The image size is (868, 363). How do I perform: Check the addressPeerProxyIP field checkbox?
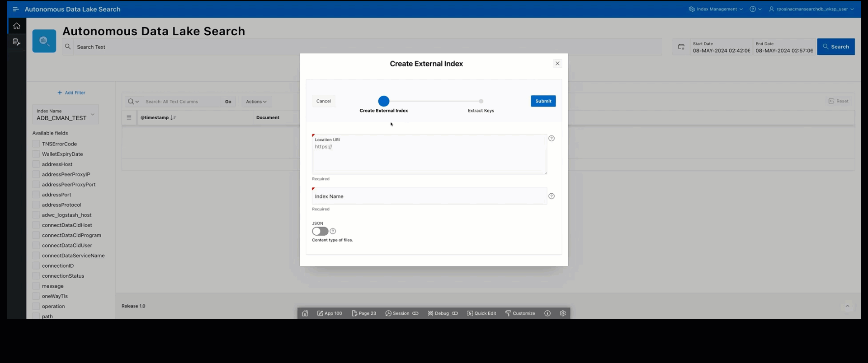[x=36, y=174]
